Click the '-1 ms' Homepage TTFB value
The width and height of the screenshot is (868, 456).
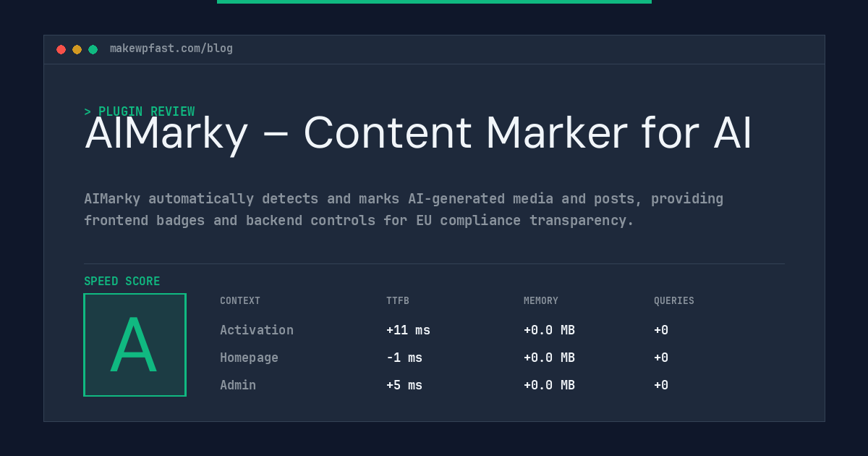click(404, 358)
